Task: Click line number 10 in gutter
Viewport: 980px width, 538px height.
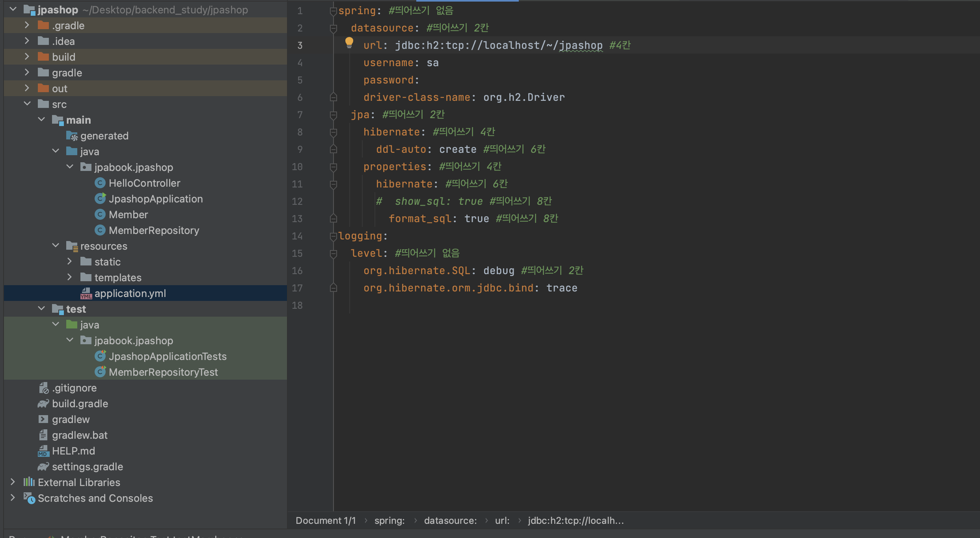Action: coord(297,167)
